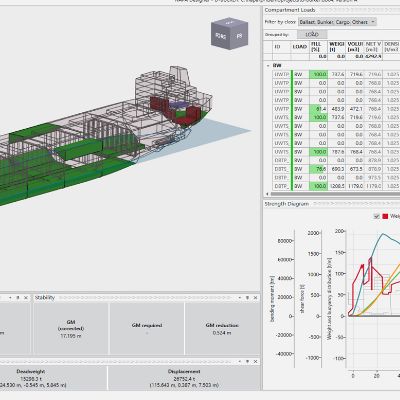
Task: Close the panel left of Stability
Action: click(x=26, y=298)
